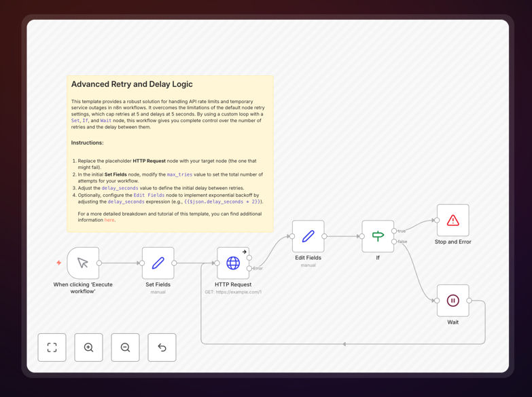Click the 'Stop and Error' node label
The image size is (532, 397).
click(x=453, y=242)
